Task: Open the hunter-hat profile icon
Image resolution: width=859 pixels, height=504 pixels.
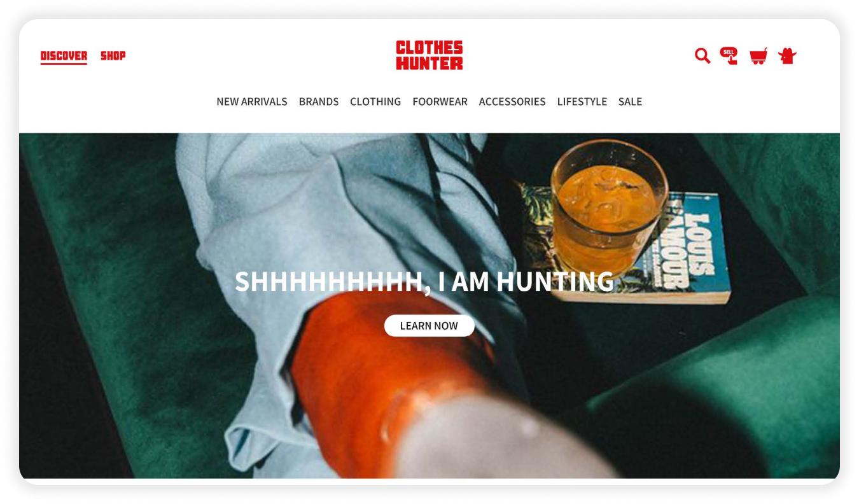Action: coord(787,56)
